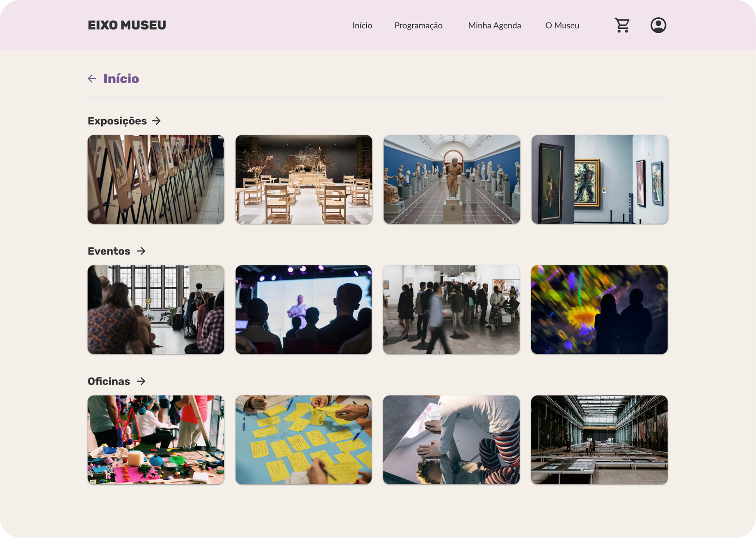This screenshot has height=538, width=756.
Task: Go to Início in the navigation bar
Action: (362, 25)
